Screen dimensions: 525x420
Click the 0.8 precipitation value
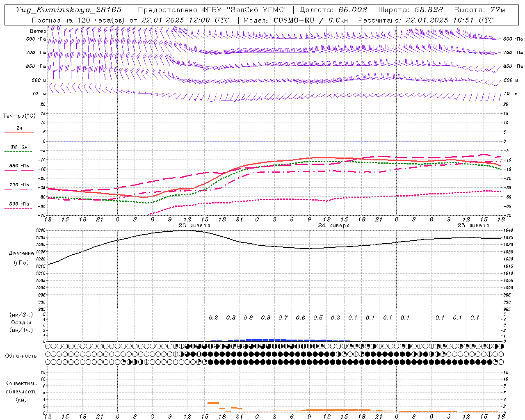(248, 318)
